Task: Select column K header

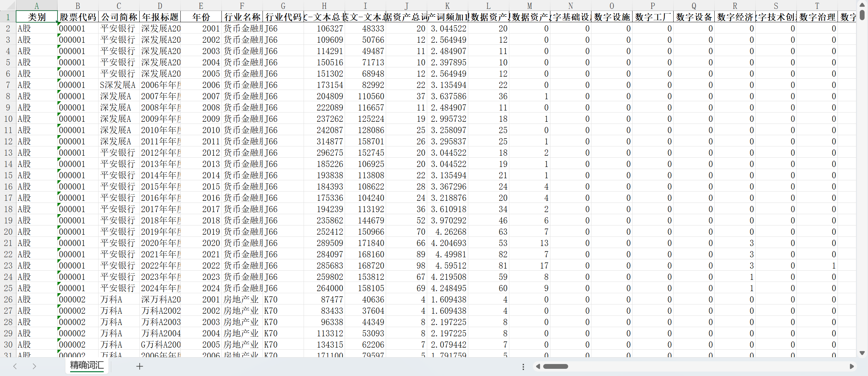Action: [447, 5]
